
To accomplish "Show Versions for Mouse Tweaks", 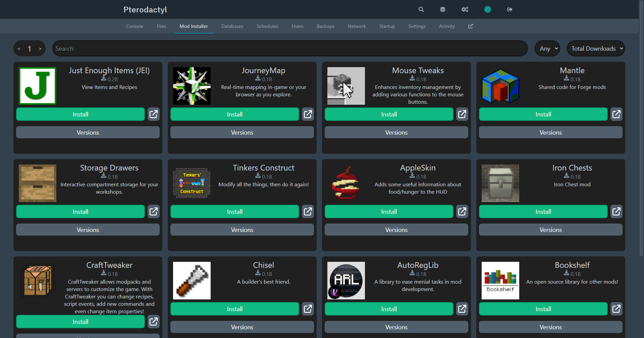I will pos(396,132).
